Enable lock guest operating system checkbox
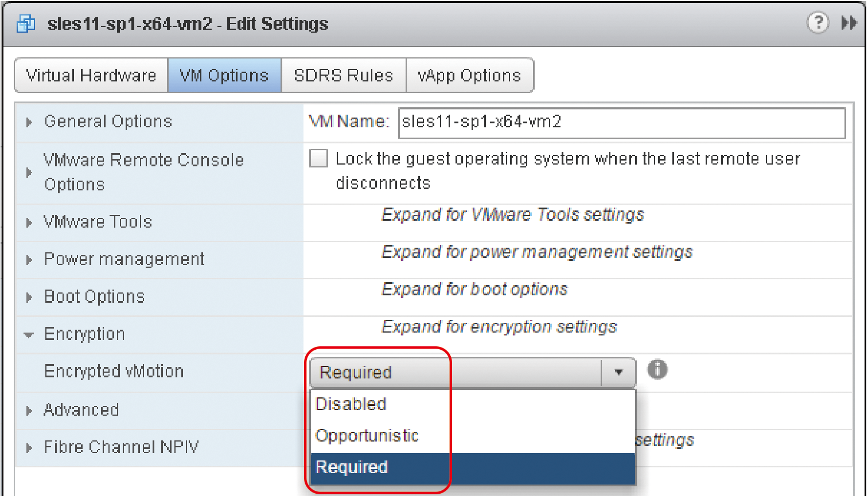This screenshot has height=496, width=868. [x=318, y=158]
